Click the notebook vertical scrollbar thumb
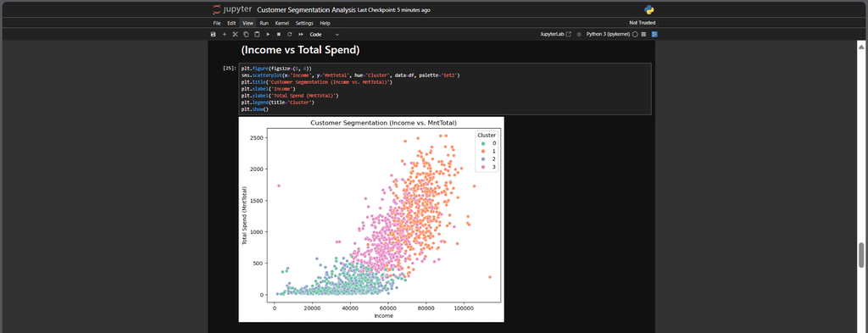This screenshot has height=333, width=868. tap(861, 254)
